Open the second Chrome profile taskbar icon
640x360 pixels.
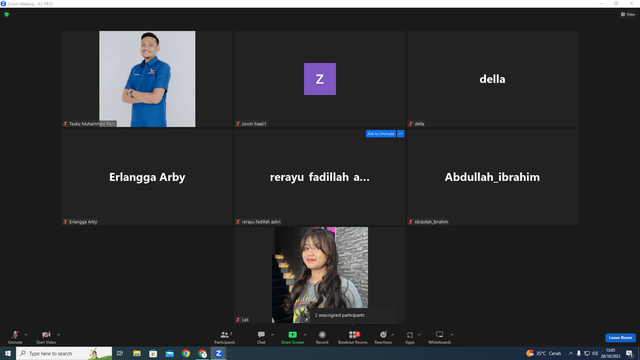(202, 353)
